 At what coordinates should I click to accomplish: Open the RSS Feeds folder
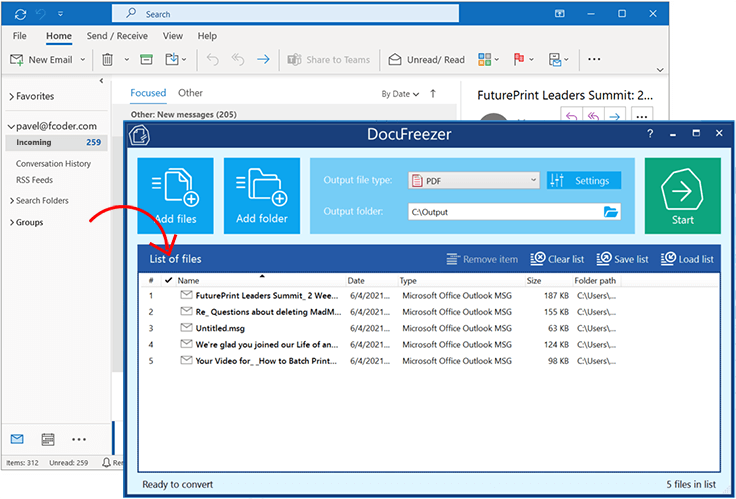coord(34,180)
